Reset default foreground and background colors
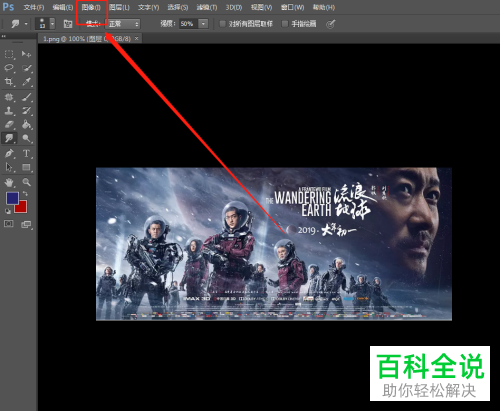The height and width of the screenshot is (411, 500). 8,211
